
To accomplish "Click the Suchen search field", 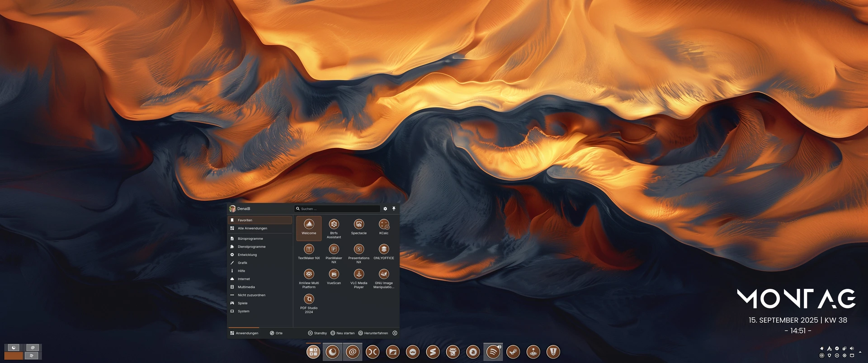I will point(337,209).
